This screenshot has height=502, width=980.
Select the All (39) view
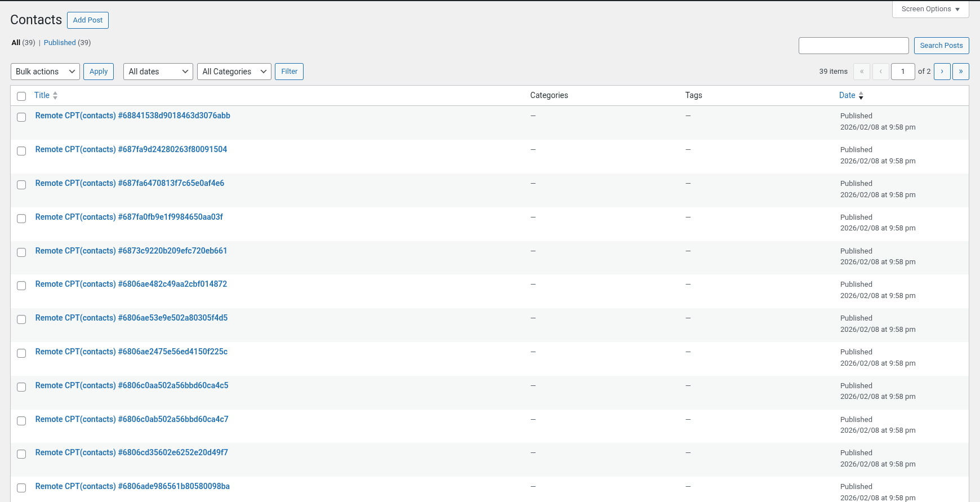(x=23, y=43)
